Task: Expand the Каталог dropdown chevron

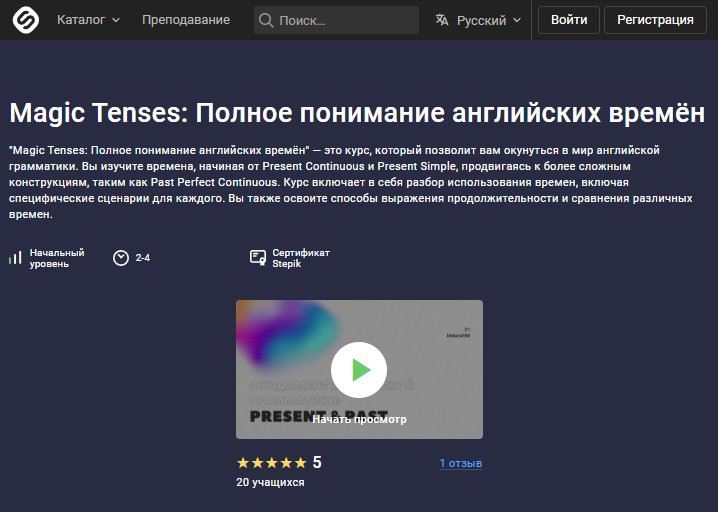Action: [x=116, y=20]
